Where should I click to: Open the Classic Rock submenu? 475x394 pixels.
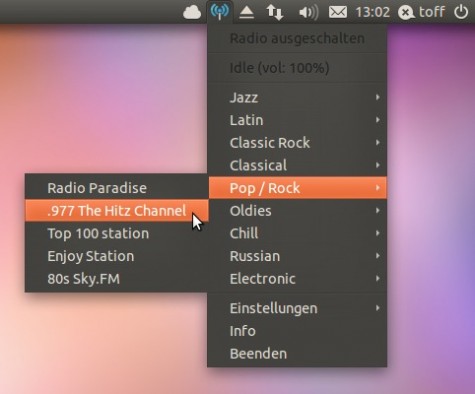coord(297,143)
